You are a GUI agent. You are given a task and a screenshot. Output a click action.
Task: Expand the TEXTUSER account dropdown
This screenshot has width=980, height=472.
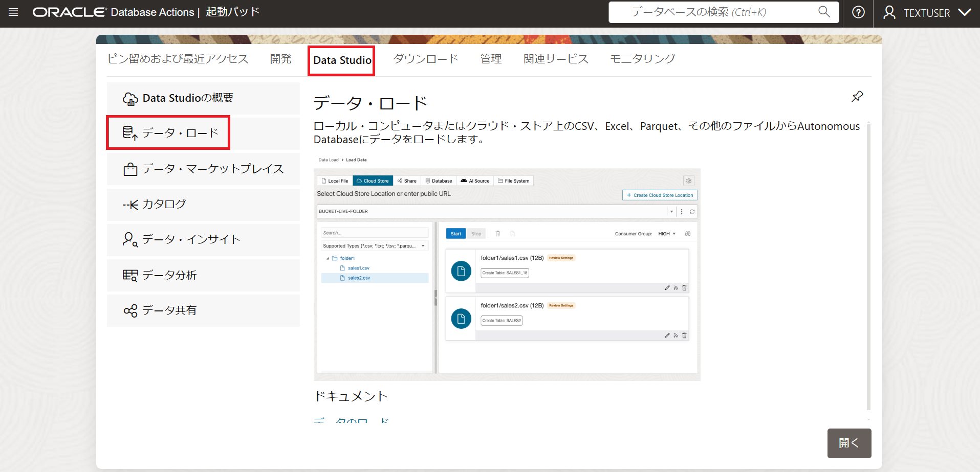[927, 13]
